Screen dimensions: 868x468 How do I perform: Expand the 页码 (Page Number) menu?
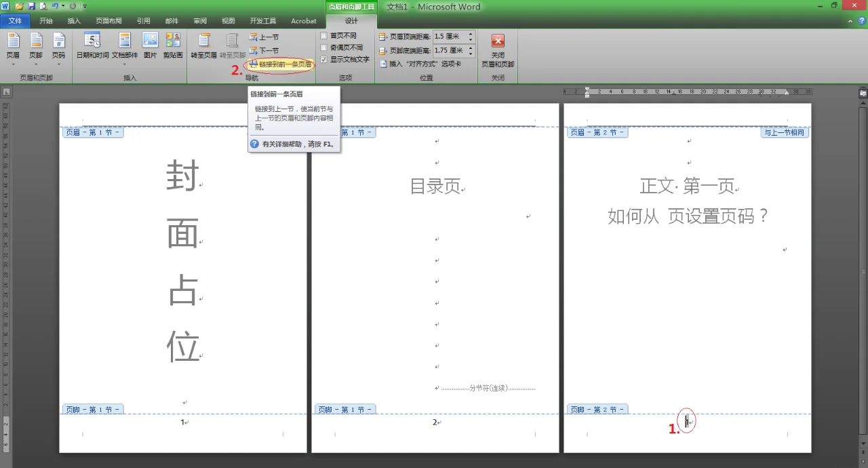click(x=58, y=47)
